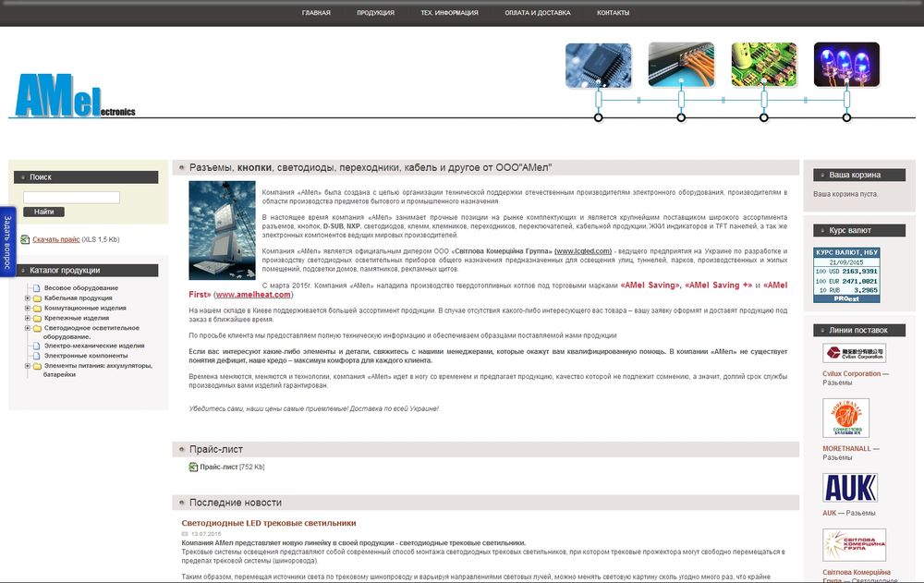Viewport: 924px width, 583px height.
Task: Click the Ваша корзина panel header
Action: tap(859, 175)
